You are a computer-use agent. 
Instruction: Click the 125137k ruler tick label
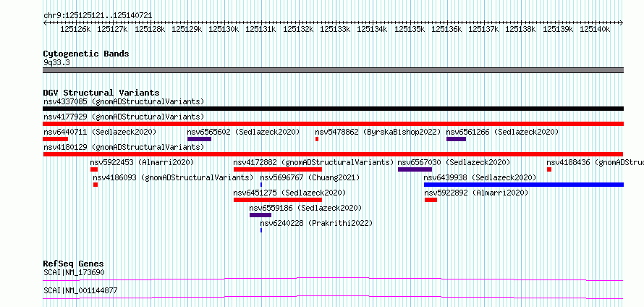(483, 29)
